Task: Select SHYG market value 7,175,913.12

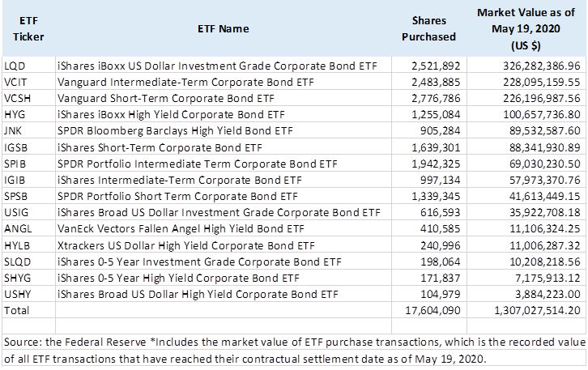Action: [526, 278]
